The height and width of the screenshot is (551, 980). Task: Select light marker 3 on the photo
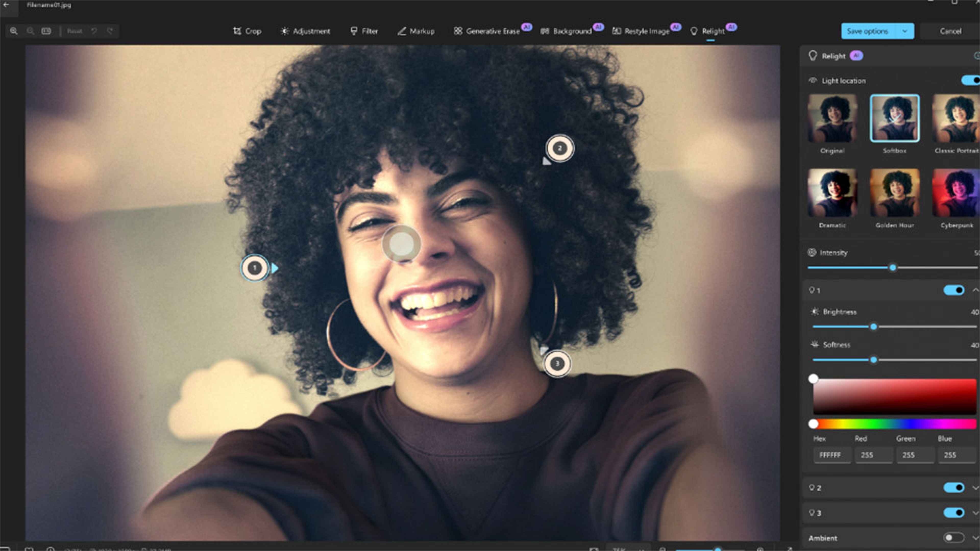557,364
